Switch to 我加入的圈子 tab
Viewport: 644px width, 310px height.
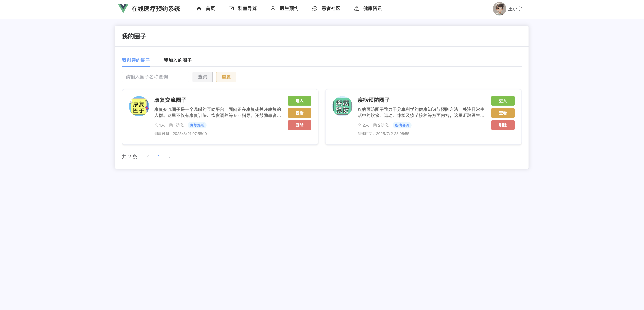pos(178,60)
